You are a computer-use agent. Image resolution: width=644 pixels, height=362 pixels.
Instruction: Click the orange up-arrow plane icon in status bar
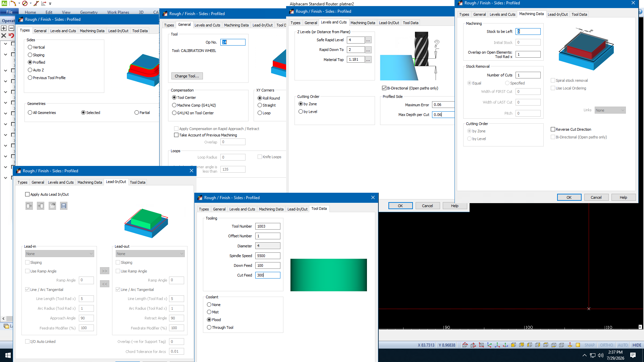[570, 345]
